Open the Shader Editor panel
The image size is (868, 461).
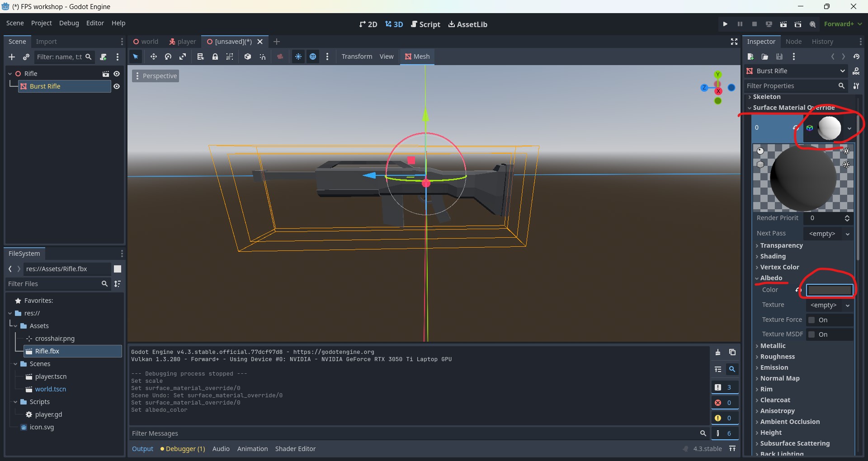click(x=295, y=449)
